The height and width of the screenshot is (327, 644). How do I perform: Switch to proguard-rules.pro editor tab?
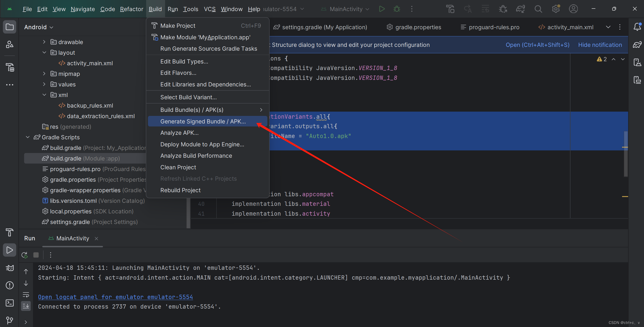click(x=490, y=27)
